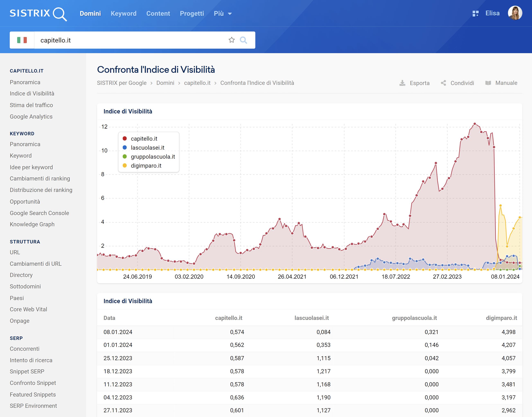Open Cambiamenti di URL

pos(36,264)
